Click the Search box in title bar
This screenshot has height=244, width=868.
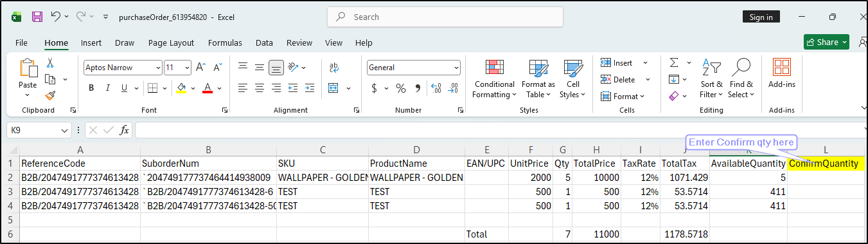click(x=445, y=17)
